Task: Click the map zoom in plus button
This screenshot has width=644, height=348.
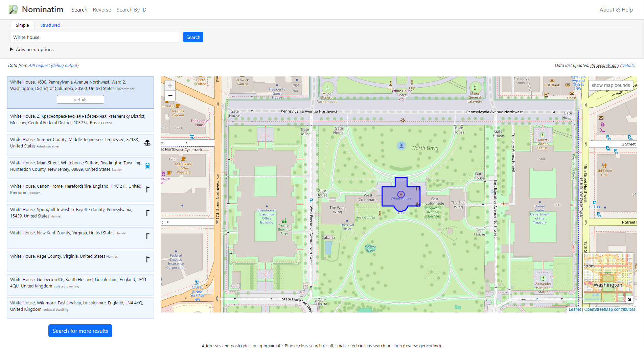Action: point(170,86)
